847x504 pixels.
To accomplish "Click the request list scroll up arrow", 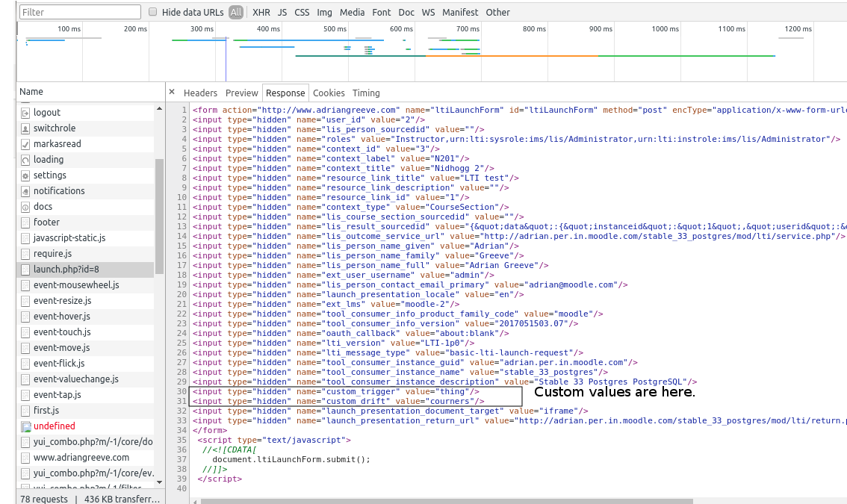I will click(159, 108).
